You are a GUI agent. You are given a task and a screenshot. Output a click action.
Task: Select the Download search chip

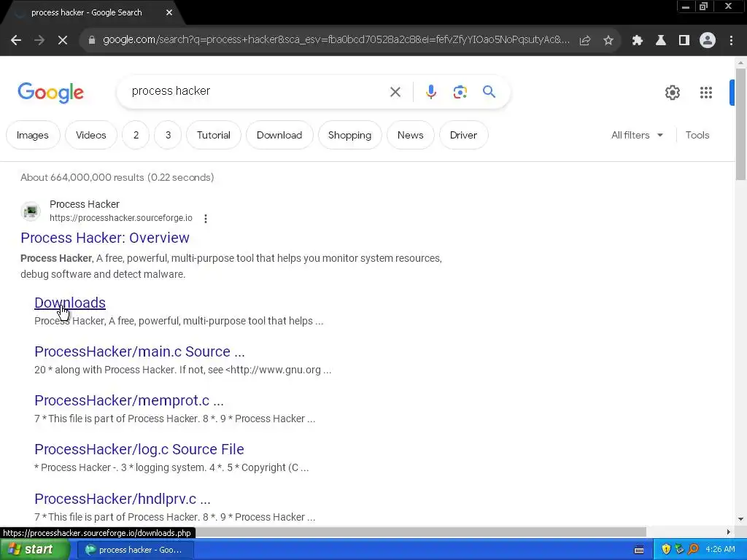(x=279, y=135)
